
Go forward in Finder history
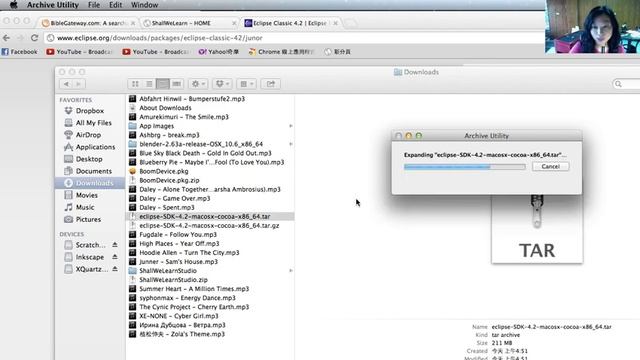coord(79,84)
